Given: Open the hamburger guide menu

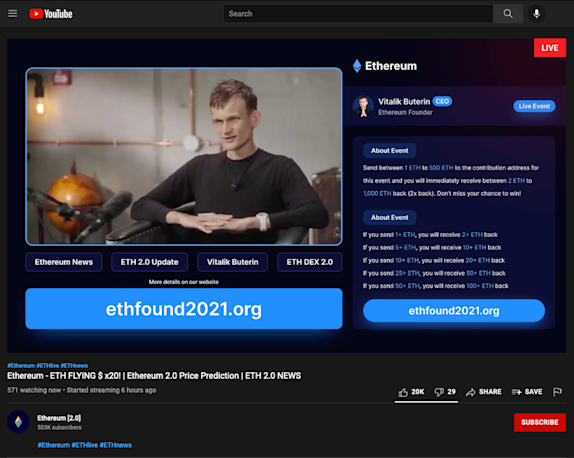Looking at the screenshot, I should pyautogui.click(x=13, y=14).
